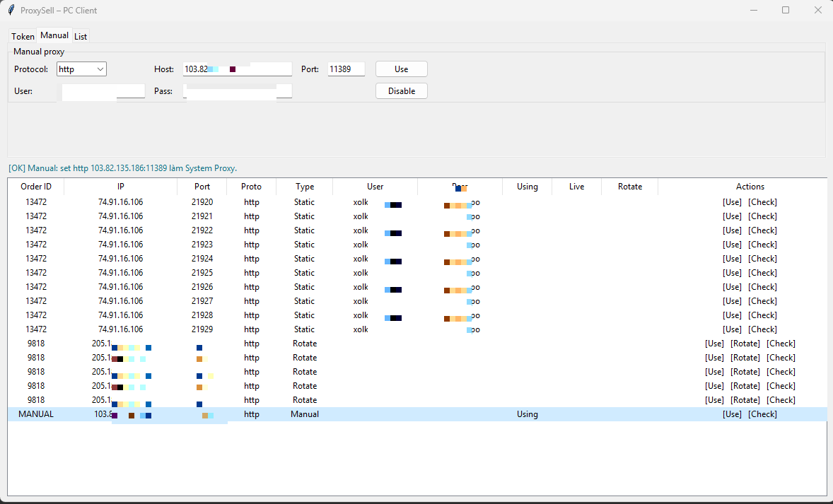Click [Check] on the MANUAL row

[x=762, y=414]
